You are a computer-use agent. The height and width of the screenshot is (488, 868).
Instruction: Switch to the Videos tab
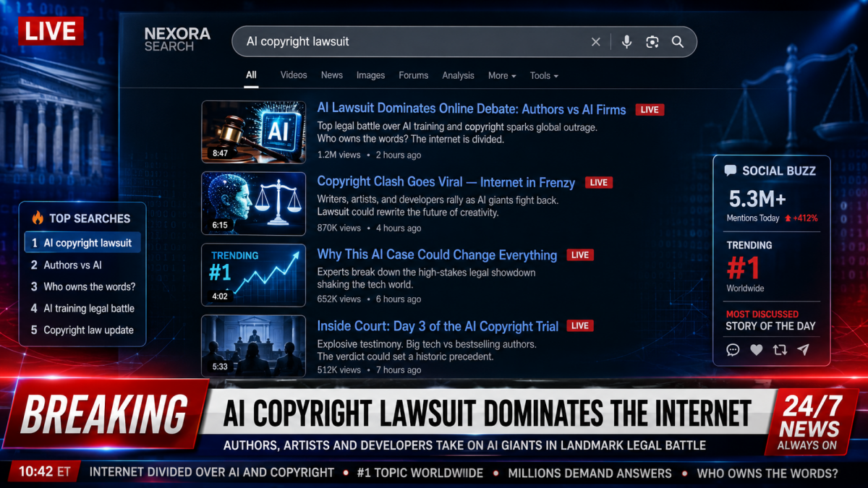(x=294, y=75)
